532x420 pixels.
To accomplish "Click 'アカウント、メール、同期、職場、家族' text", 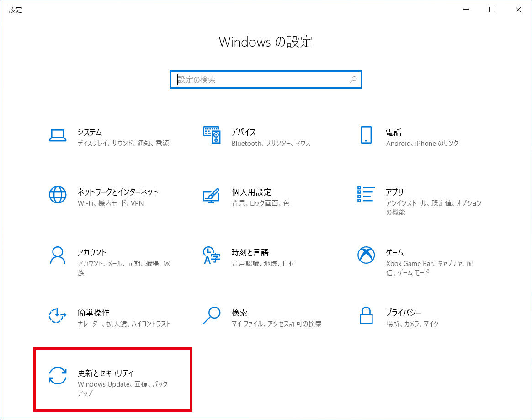I will click(124, 268).
